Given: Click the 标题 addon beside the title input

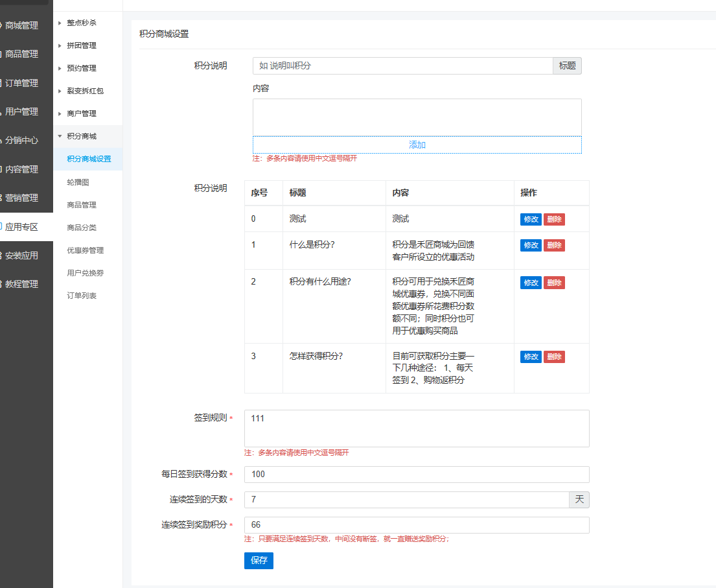Looking at the screenshot, I should coord(567,65).
